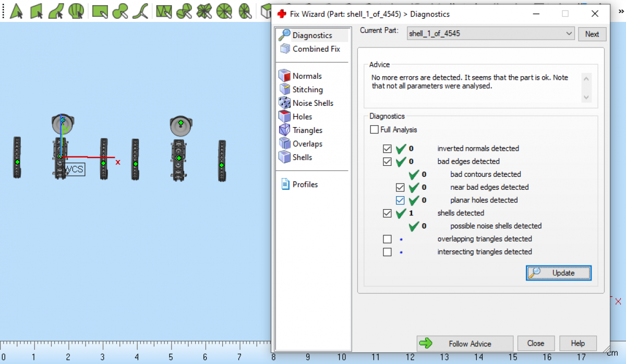The image size is (626, 364).
Task: Uncheck the inverted normals detected checkbox
Action: [x=387, y=149]
